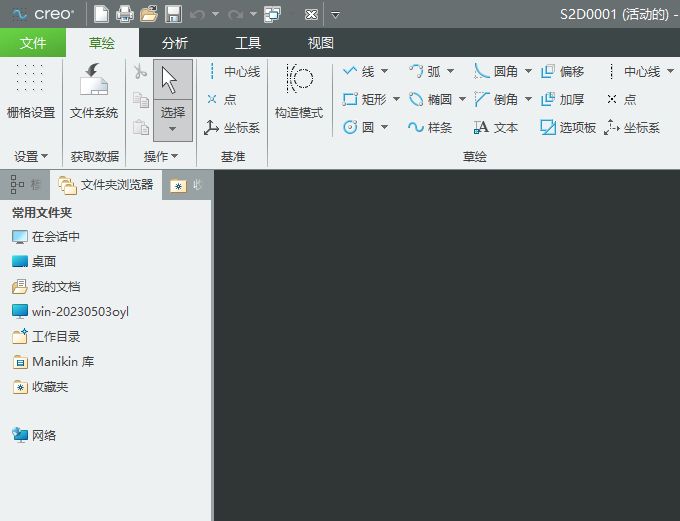The image size is (680, 521).
Task: Click 坐标系 in the 草绘 group
Action: coord(632,128)
